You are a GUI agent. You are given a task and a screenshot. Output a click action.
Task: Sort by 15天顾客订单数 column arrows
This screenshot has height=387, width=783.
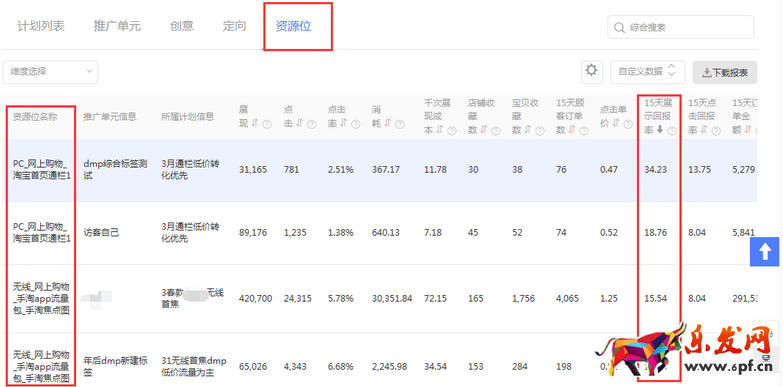(x=572, y=130)
